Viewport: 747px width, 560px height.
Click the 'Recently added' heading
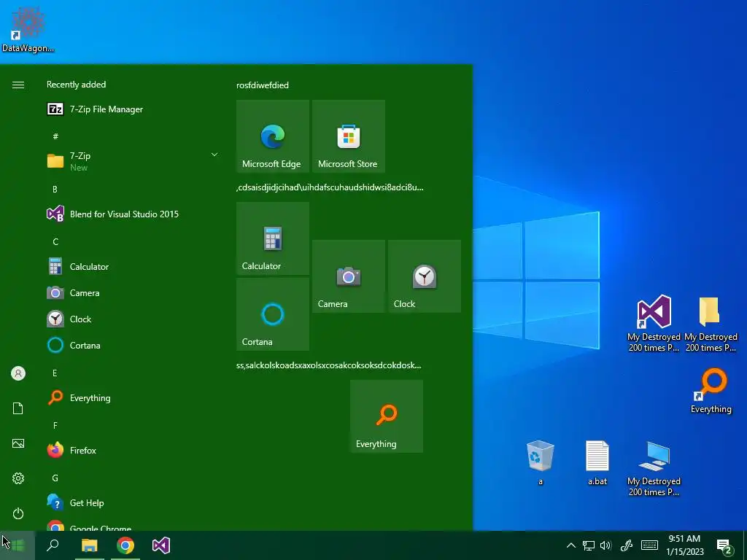(76, 85)
